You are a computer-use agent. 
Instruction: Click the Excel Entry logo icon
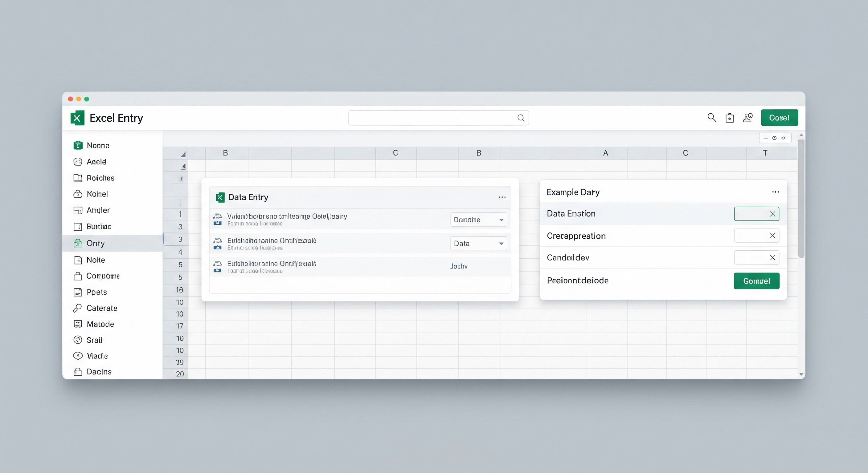click(x=77, y=118)
